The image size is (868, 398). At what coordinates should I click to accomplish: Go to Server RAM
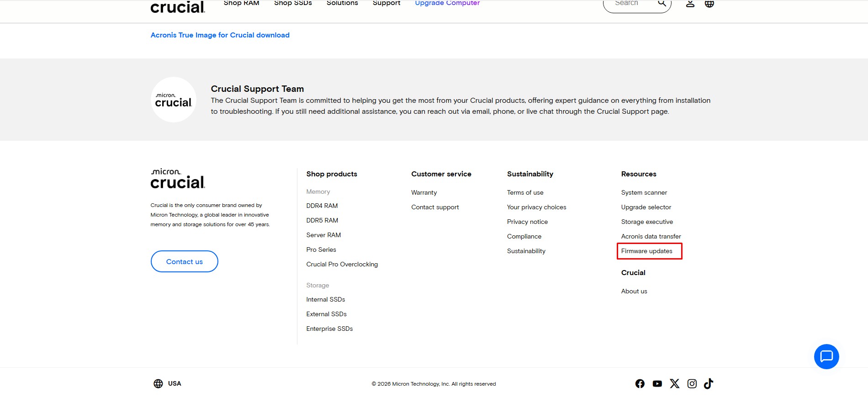pyautogui.click(x=323, y=235)
